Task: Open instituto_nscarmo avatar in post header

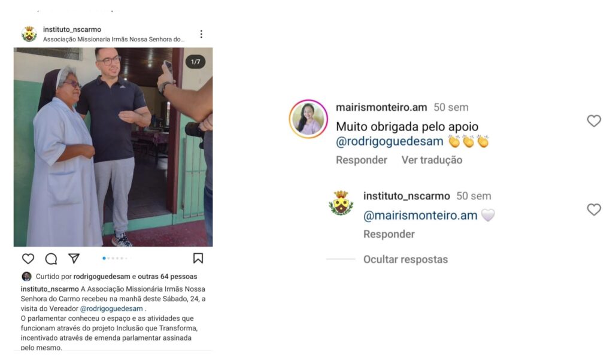Action: tap(29, 34)
